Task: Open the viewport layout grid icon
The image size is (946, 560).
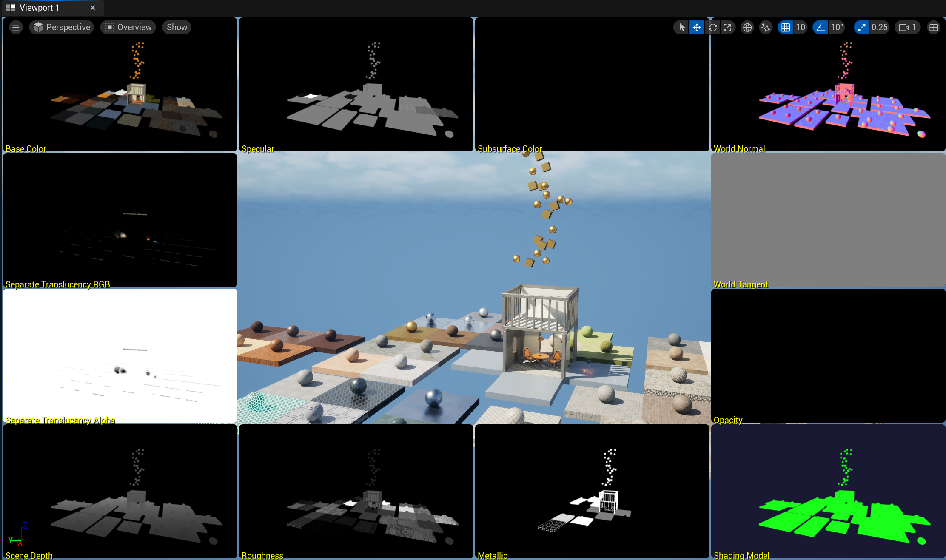Action: click(933, 28)
